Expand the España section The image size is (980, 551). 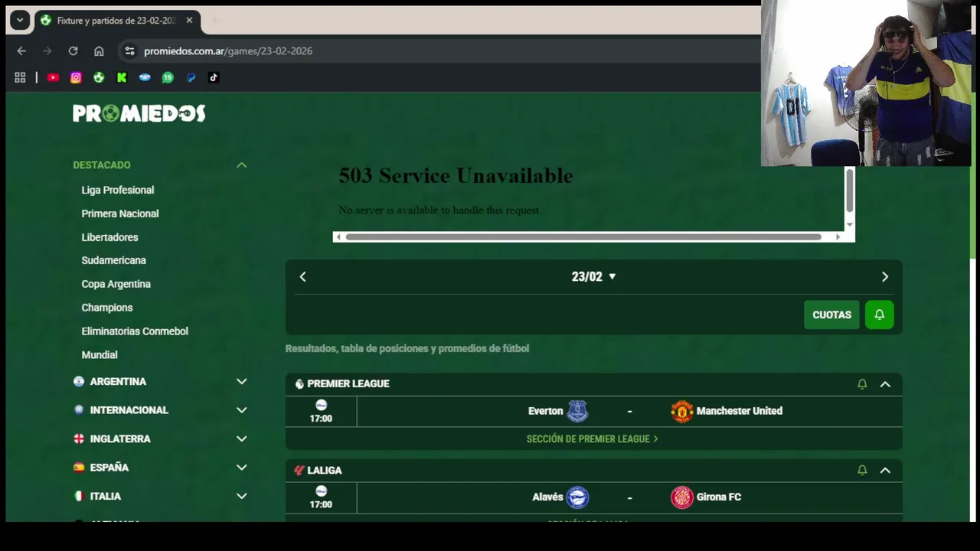pyautogui.click(x=242, y=468)
